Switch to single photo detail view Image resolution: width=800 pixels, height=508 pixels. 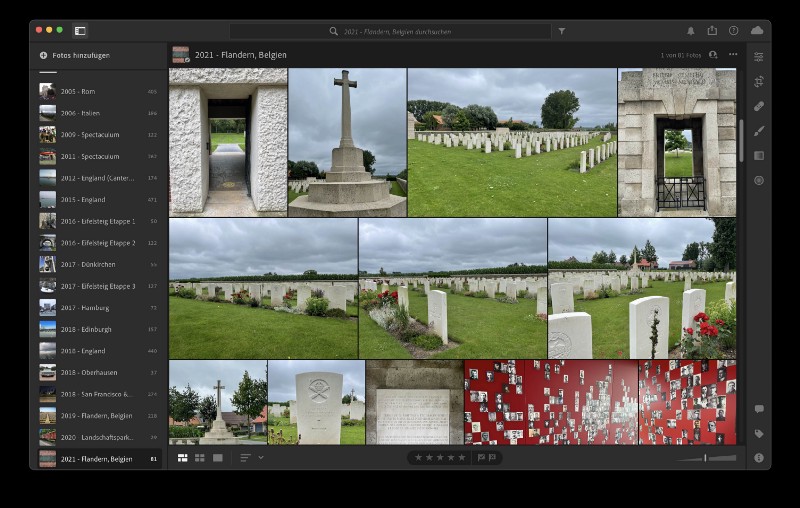[x=217, y=458]
